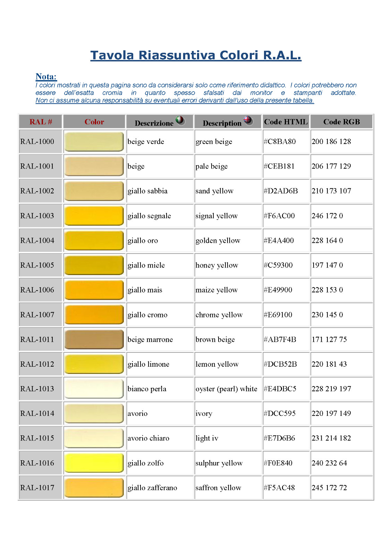
Task: Choose the RAL-1005 honey yellow swatch
Action: pyautogui.click(x=94, y=265)
